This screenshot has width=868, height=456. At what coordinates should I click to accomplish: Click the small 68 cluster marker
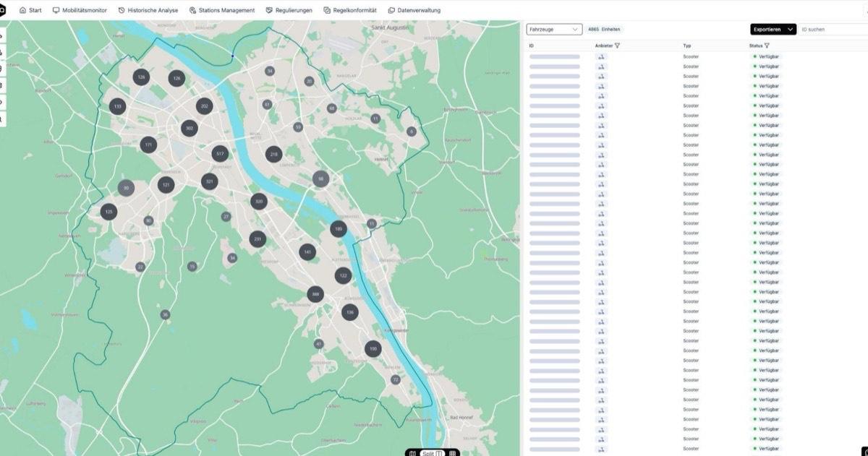(332, 108)
